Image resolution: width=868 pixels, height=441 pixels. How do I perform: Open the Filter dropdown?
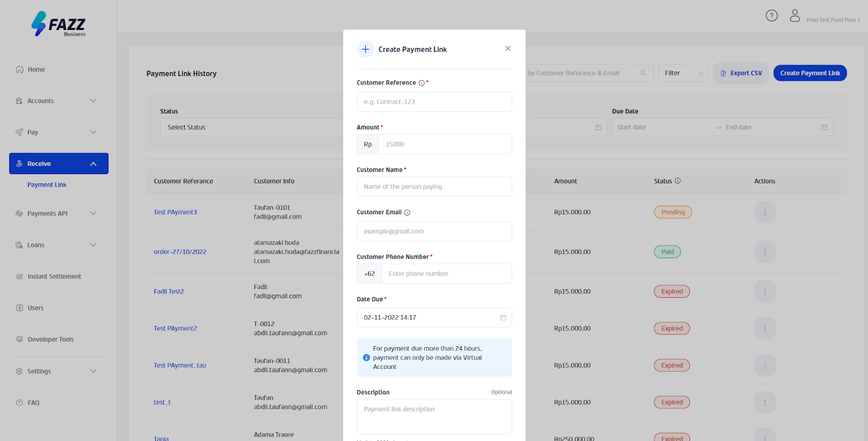point(684,73)
